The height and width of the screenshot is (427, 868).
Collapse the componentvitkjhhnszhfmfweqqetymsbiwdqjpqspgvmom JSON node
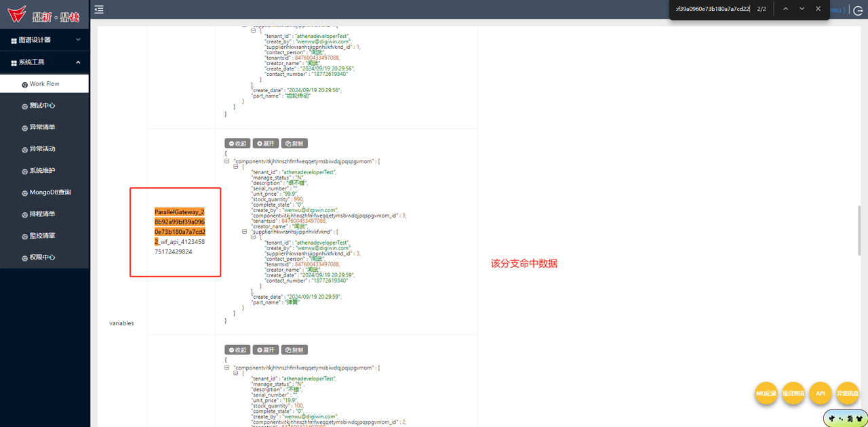tap(227, 161)
